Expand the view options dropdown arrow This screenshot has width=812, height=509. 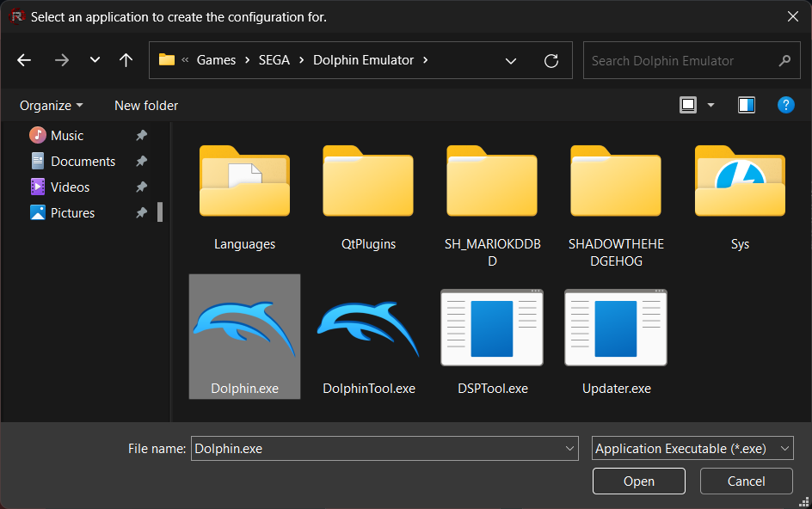pos(711,105)
